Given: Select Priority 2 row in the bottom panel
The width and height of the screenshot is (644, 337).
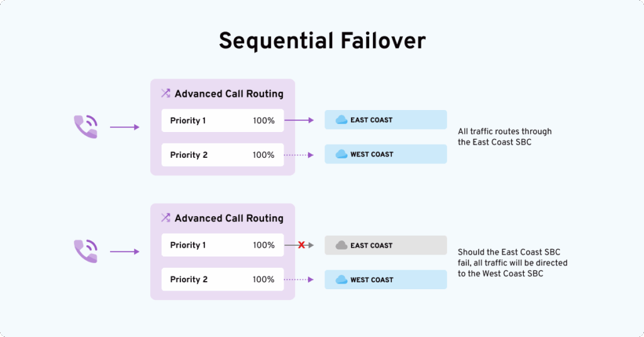Looking at the screenshot, I should click(222, 279).
